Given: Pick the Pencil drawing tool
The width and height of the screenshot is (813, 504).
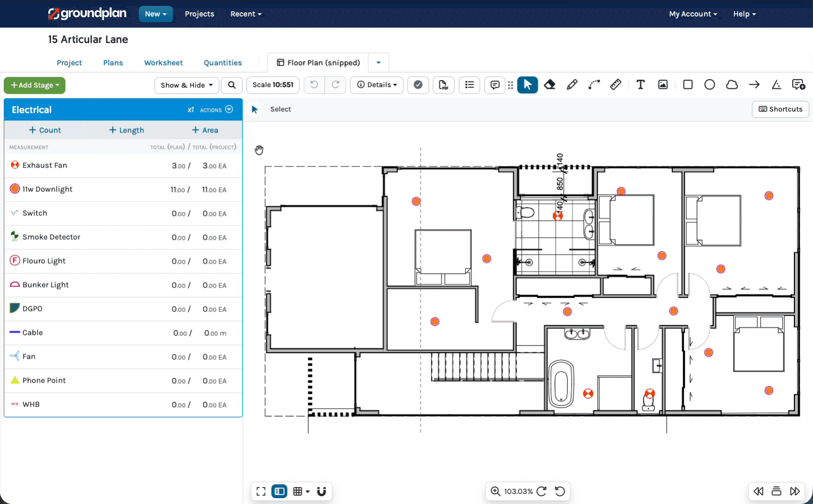Looking at the screenshot, I should 572,85.
